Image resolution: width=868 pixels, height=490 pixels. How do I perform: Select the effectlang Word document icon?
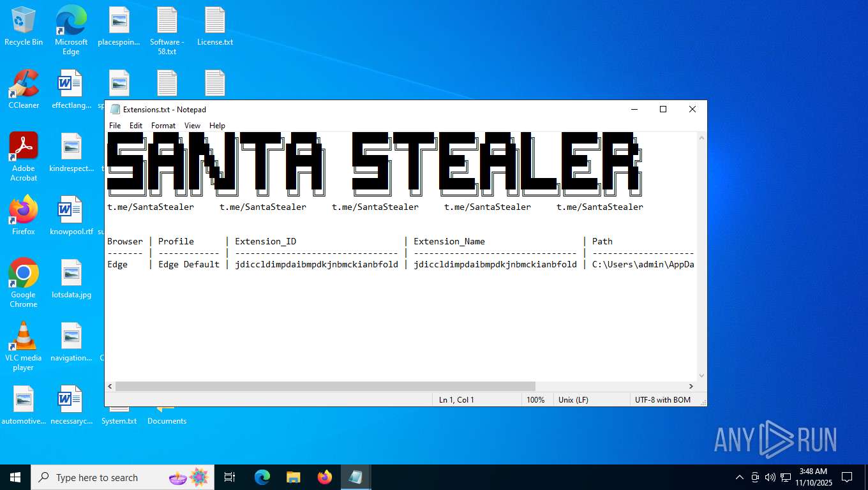pos(71,90)
